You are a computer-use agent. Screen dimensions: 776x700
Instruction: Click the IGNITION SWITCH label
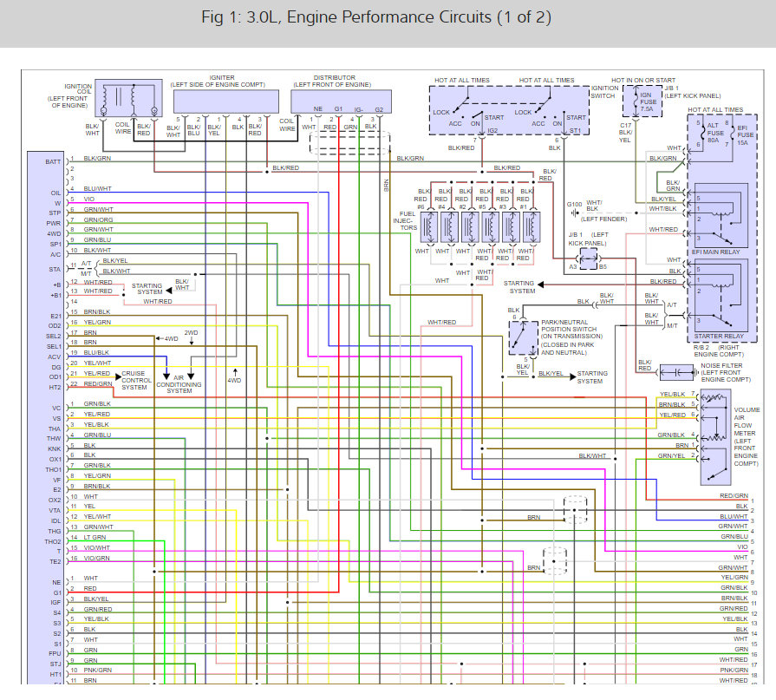[x=604, y=92]
